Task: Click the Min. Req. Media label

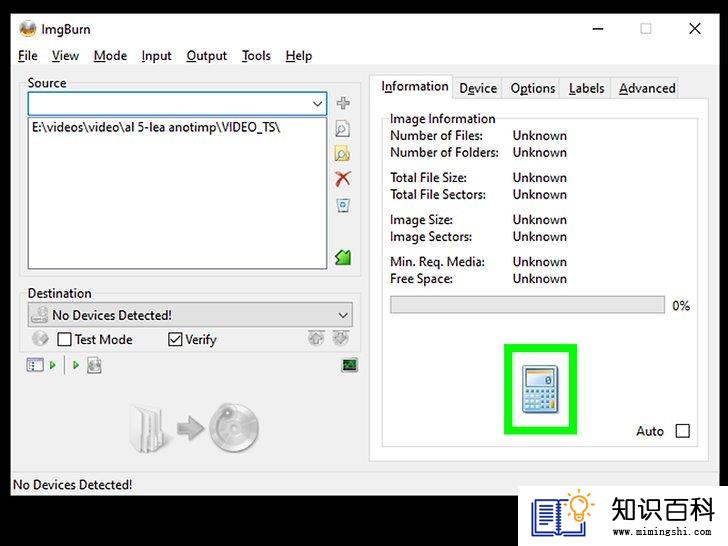Action: click(437, 262)
